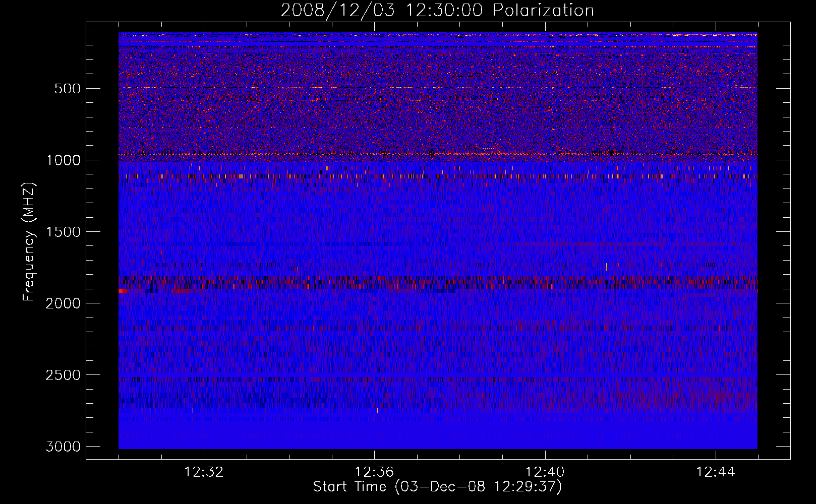Click the 2500 frequency tick label
The width and height of the screenshot is (816, 504).
tap(64, 375)
